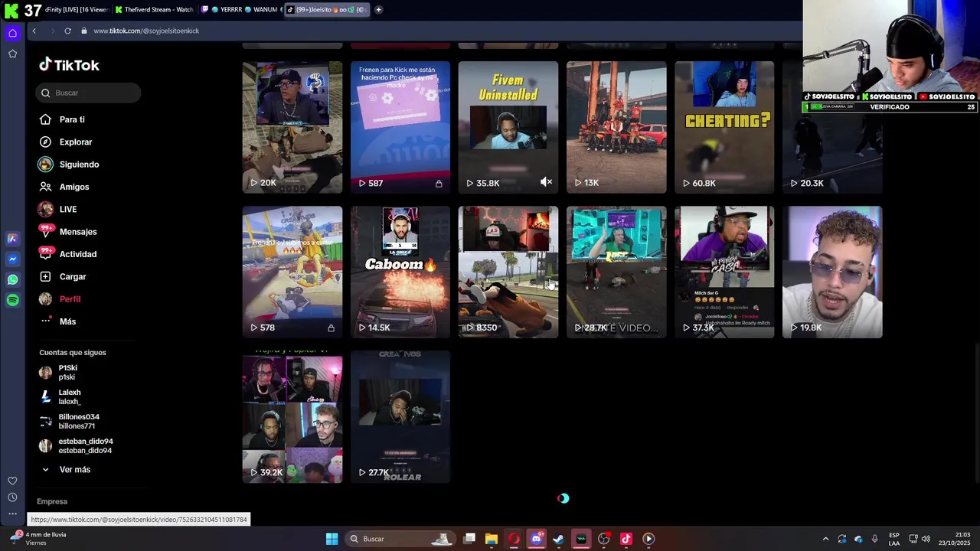Open followed account esteban_dido94
Screen dimensions: 980x551
click(x=85, y=445)
